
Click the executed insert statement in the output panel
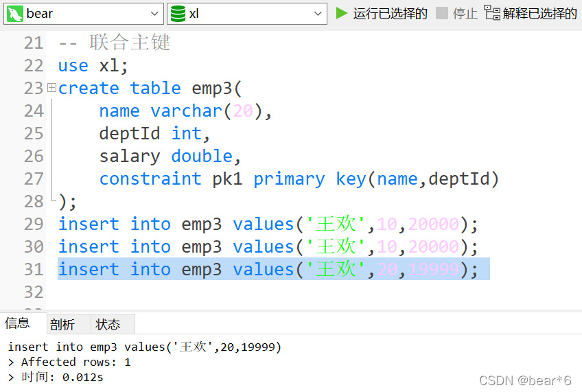tap(145, 347)
